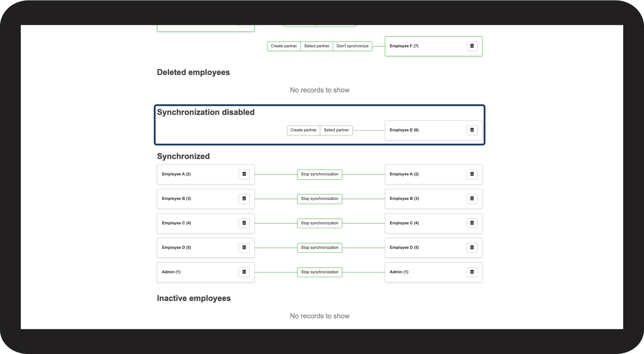Stop synchronization for Admin (1)

pyautogui.click(x=320, y=272)
